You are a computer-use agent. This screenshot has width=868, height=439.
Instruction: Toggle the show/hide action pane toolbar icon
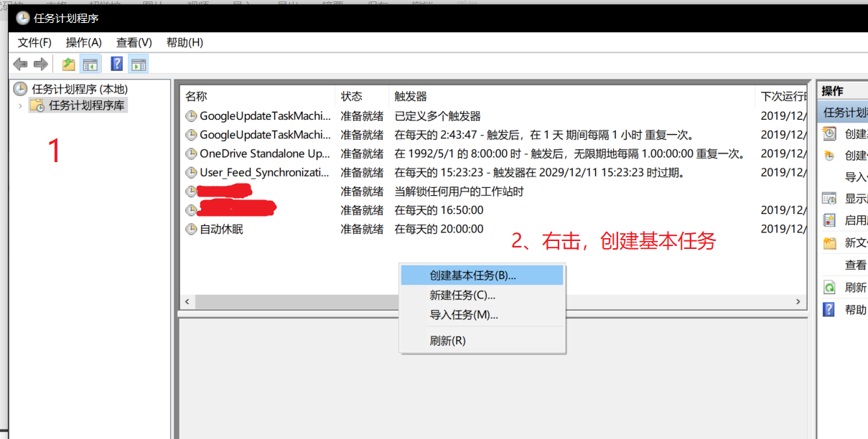pos(139,65)
